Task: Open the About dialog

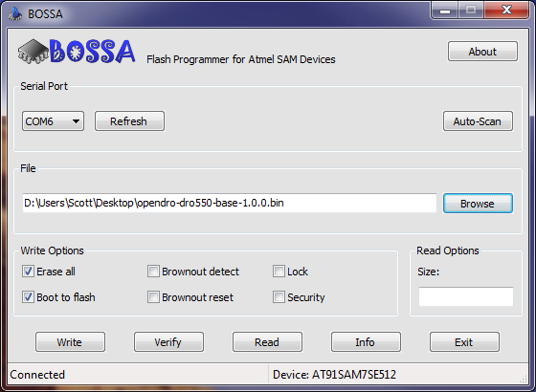Action: [482, 52]
